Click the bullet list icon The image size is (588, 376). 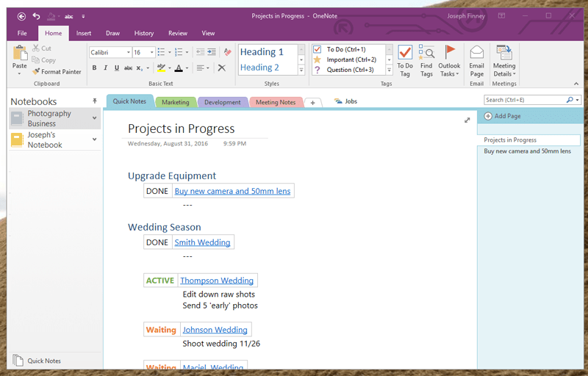[161, 52]
